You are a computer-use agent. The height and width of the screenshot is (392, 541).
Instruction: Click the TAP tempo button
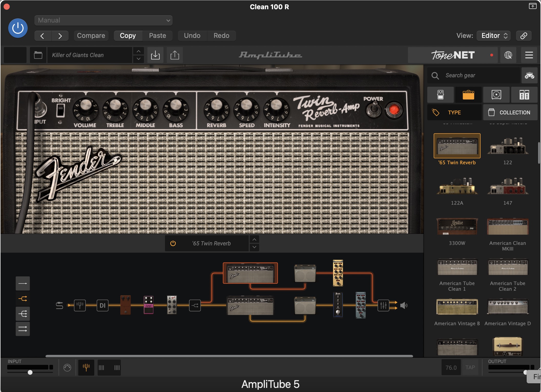tap(470, 367)
